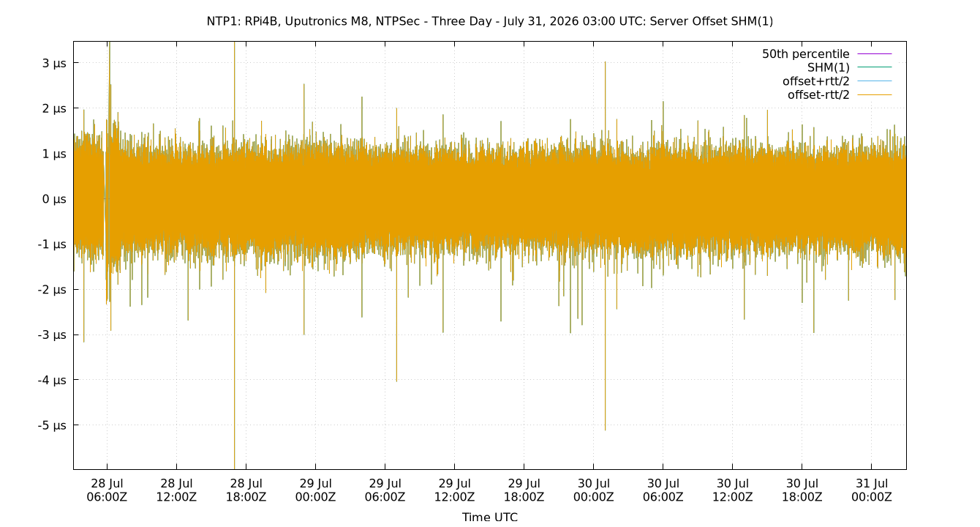Click the offset+rtt/2 legend label

[816, 81]
